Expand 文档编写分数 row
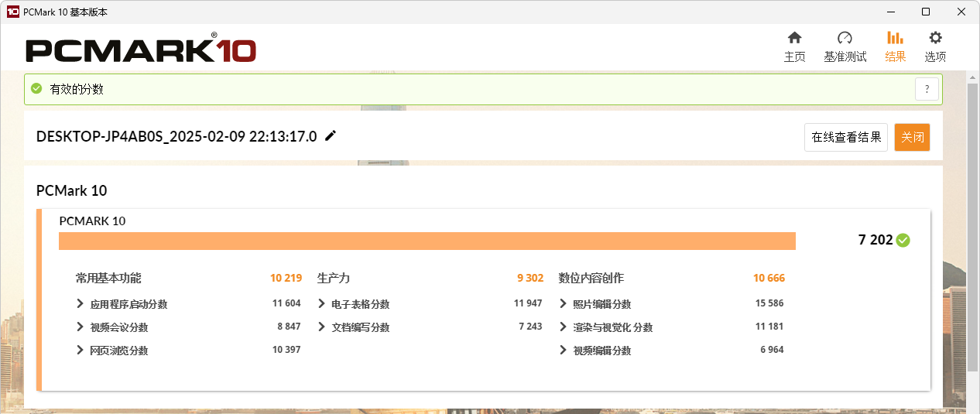This screenshot has height=414, width=980. [x=322, y=327]
